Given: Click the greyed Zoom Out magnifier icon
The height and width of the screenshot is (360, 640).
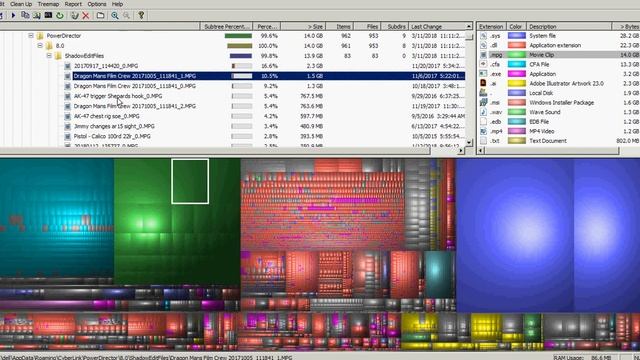Looking at the screenshot, I should [127, 16].
